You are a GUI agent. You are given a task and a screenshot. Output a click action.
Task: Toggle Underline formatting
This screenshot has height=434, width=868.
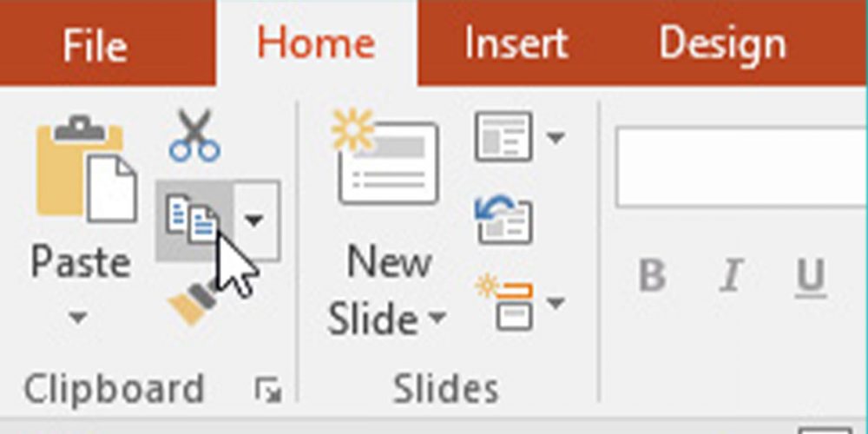coord(810,277)
